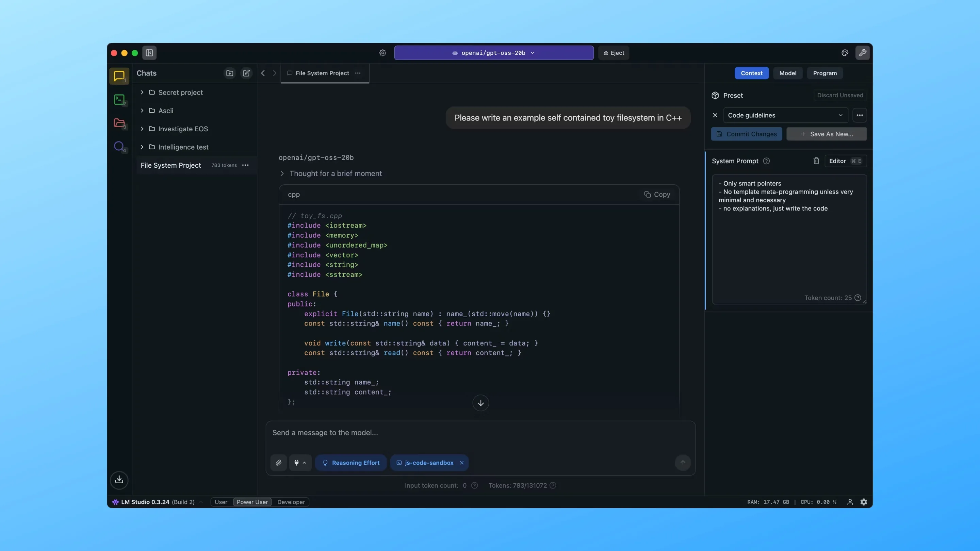Switch to User mode
This screenshot has width=980, height=551.
pyautogui.click(x=220, y=502)
